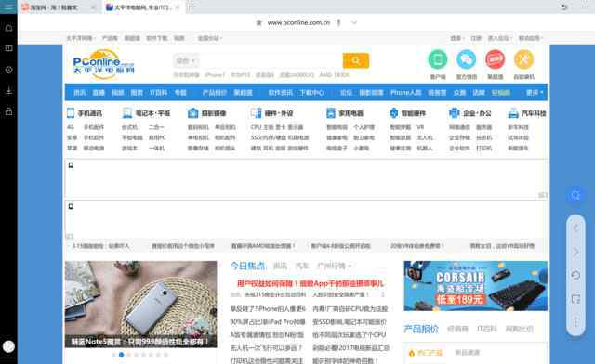Expand the URL bar dropdown chevron
Viewport: 595px width, 364px height.
click(354, 22)
